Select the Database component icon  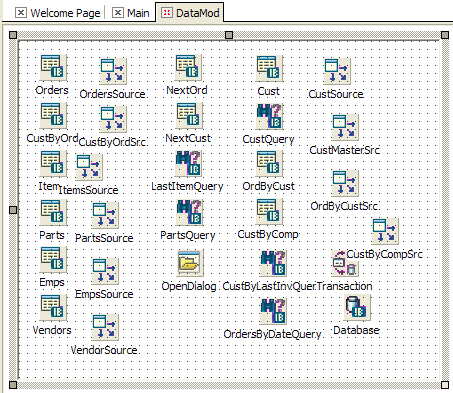tap(357, 307)
